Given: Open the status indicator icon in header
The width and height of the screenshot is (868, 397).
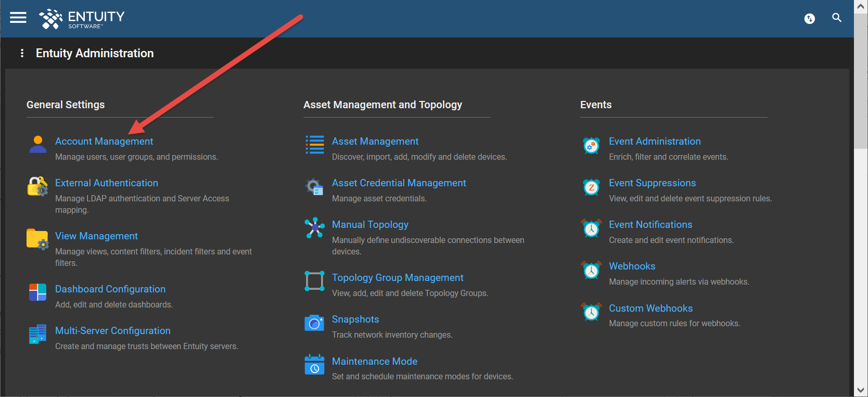Looking at the screenshot, I should coord(810,19).
